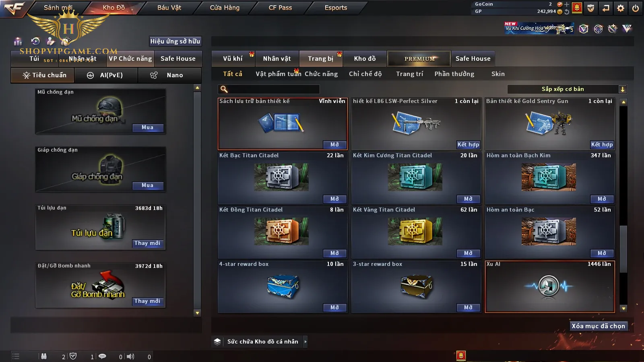Switch to AI(PvE) mode

[106, 75]
